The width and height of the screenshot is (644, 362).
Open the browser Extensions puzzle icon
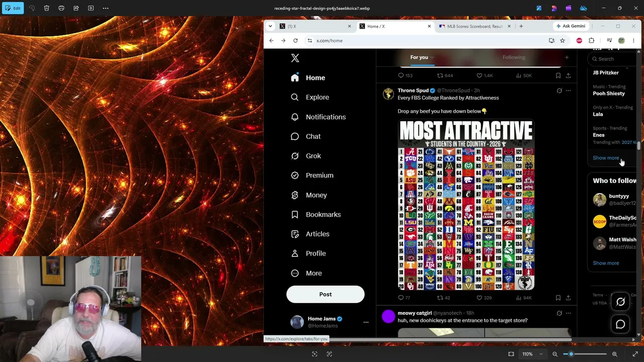pyautogui.click(x=592, y=41)
